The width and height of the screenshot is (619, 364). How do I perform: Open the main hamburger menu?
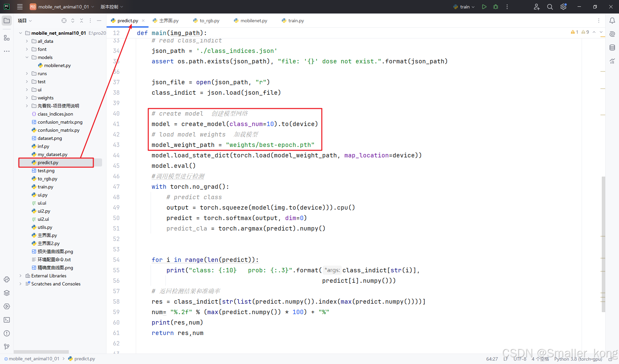point(20,7)
